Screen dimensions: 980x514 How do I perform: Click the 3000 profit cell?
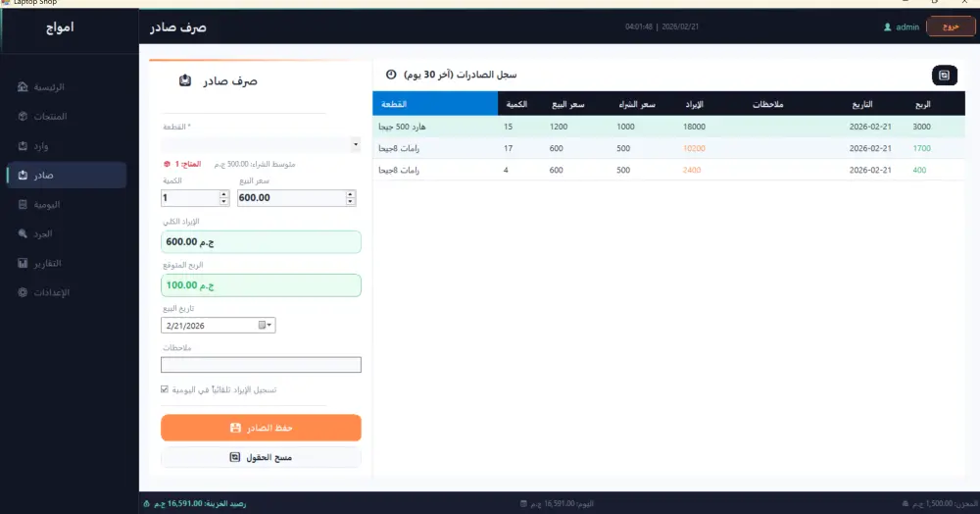click(x=922, y=127)
